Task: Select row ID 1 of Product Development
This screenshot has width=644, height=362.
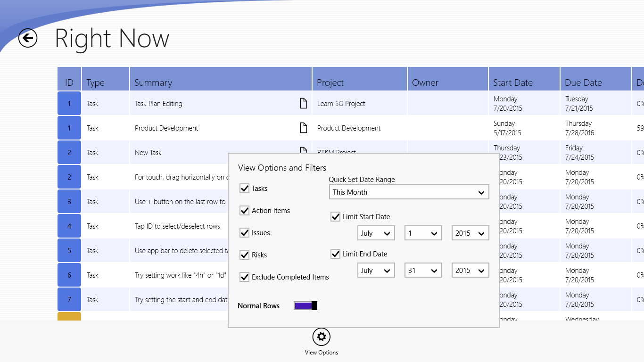Action: pyautogui.click(x=69, y=128)
